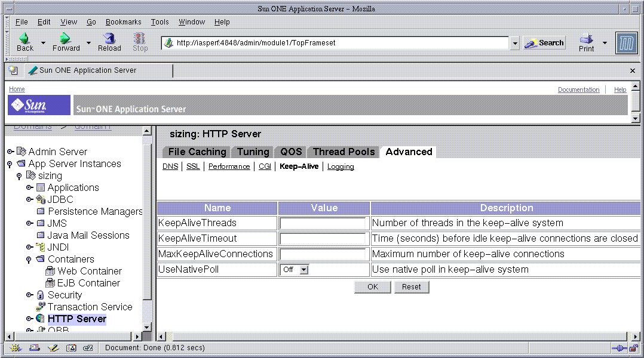644x358 pixels.
Task: Click the Sun Microsystems logo
Action: 39,105
